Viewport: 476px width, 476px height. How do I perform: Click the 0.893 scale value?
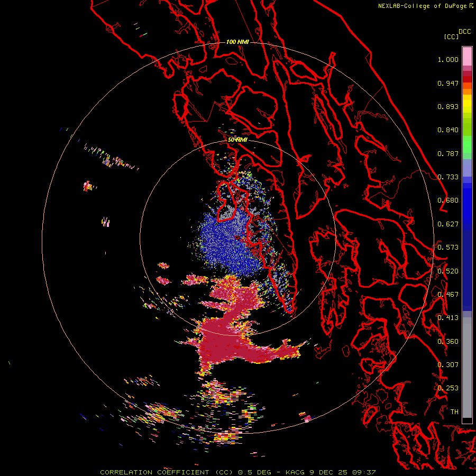tap(448, 106)
